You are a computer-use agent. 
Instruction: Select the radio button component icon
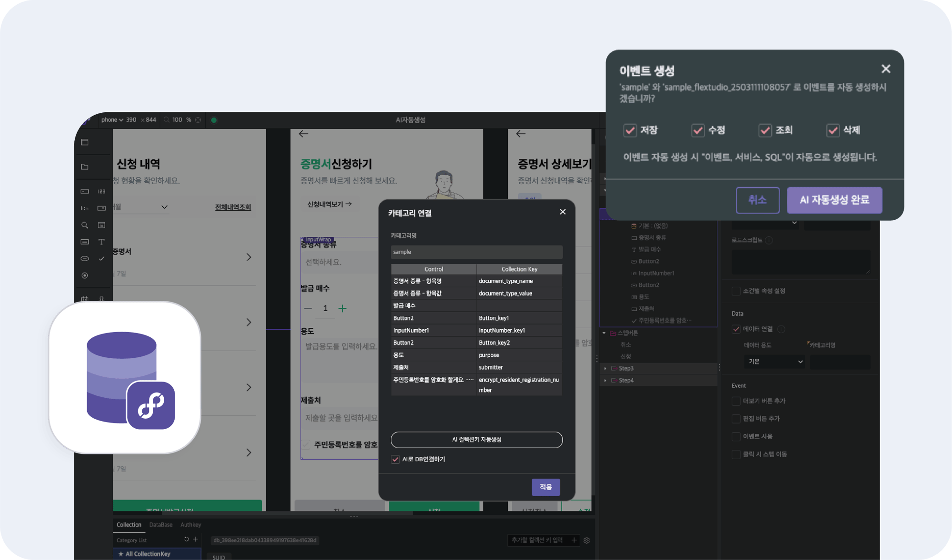pos(85,275)
